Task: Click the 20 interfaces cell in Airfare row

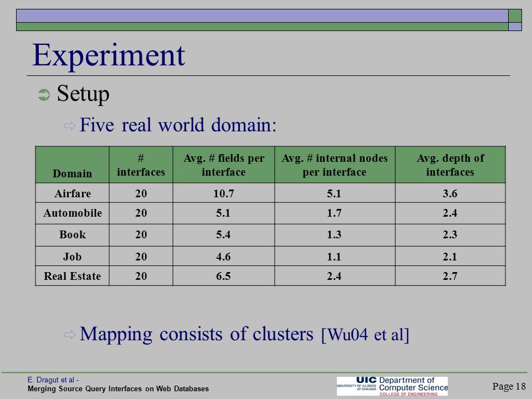Action: click(141, 193)
